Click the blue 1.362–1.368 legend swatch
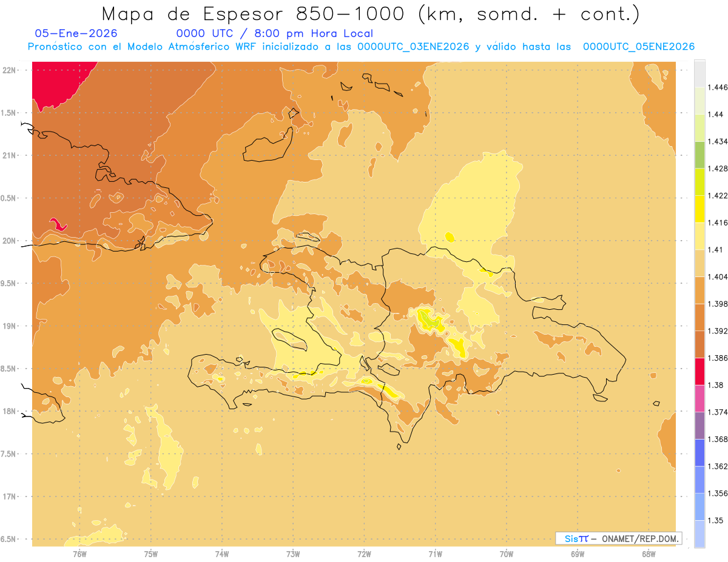This screenshot has height=562, width=728. 699,453
